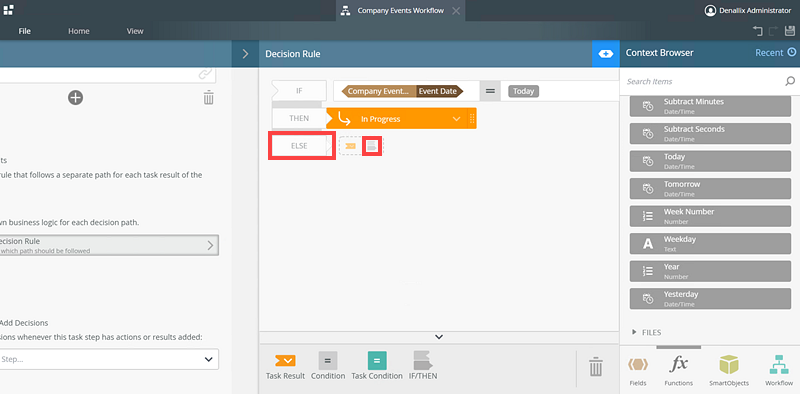Open the Functions context tab
Viewport: 800px width, 394px height.
tap(679, 371)
